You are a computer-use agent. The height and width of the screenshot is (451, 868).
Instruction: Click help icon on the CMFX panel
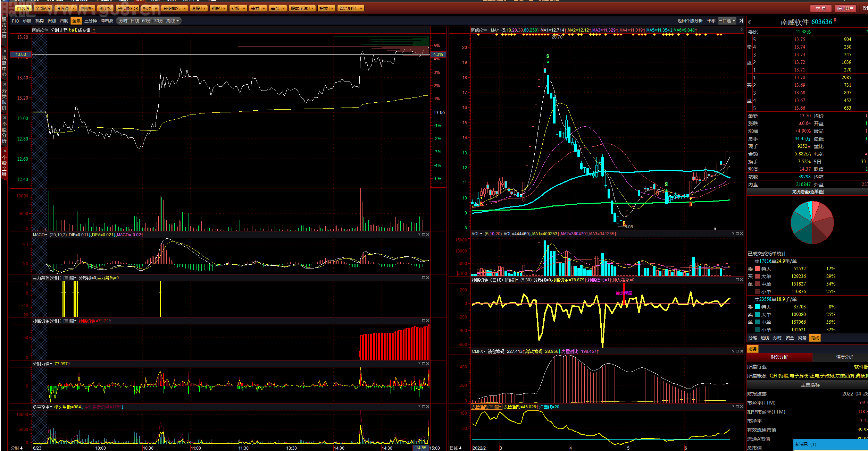733,351
